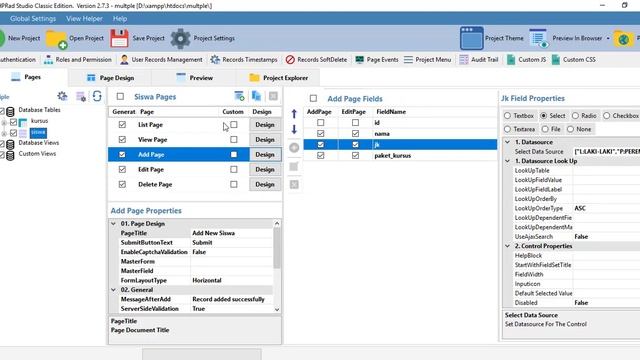Image resolution: width=640 pixels, height=360 pixels.
Task: Open Roles and Permission
Action: click(x=78, y=60)
